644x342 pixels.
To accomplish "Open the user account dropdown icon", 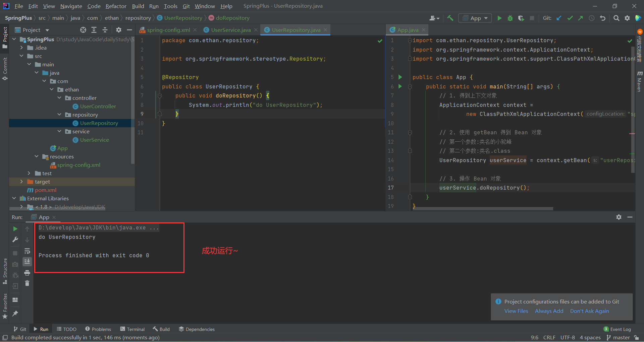I will point(434,18).
